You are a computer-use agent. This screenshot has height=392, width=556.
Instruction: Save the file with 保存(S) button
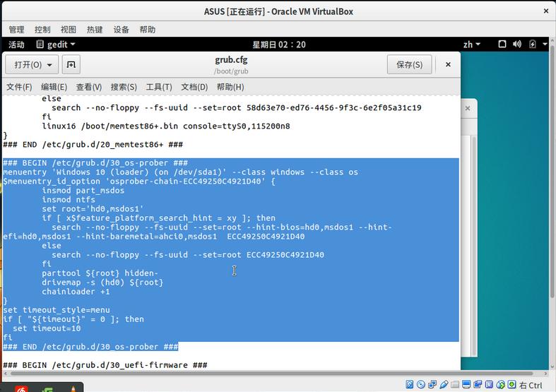(409, 64)
